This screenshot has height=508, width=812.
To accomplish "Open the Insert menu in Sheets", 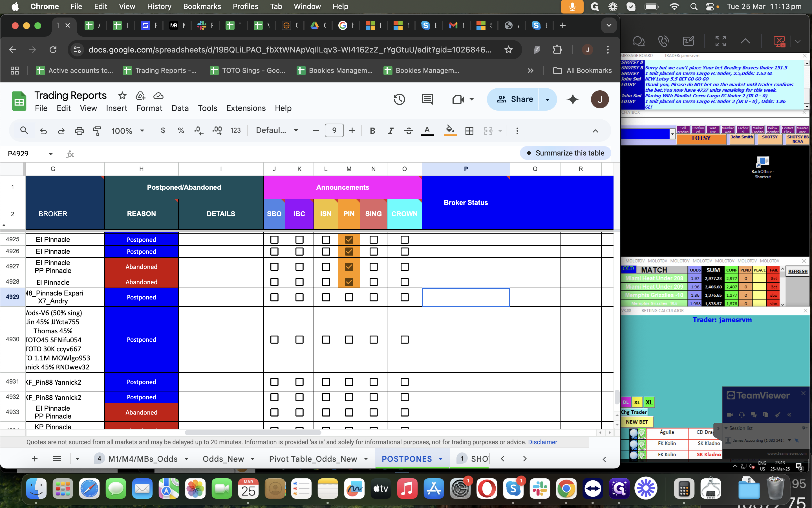I will pyautogui.click(x=116, y=108).
